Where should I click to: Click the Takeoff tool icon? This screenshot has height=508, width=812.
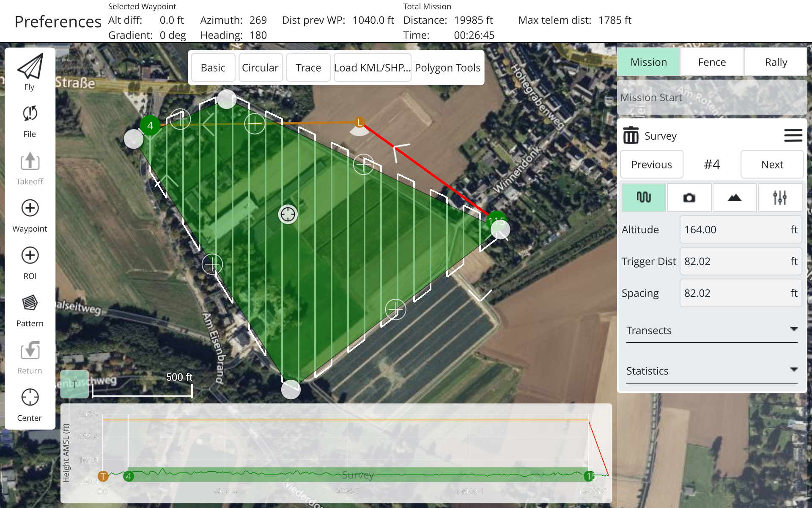30,161
